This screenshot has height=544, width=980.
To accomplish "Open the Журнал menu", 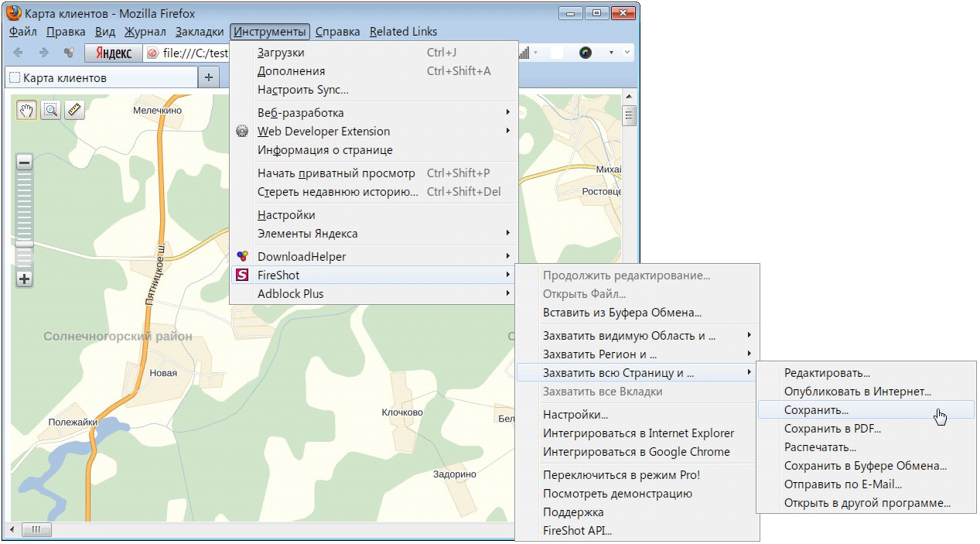I will pyautogui.click(x=145, y=32).
